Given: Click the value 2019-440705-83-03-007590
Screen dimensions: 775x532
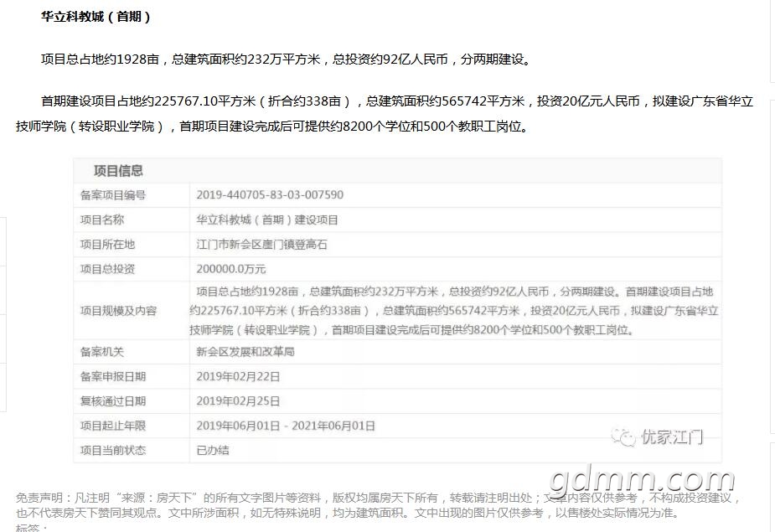Looking at the screenshot, I should click(270, 195).
